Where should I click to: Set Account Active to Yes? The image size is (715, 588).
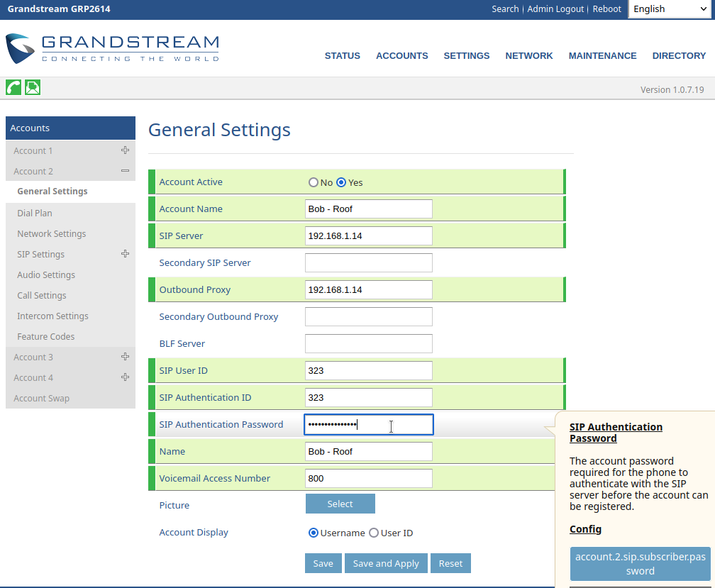pyautogui.click(x=341, y=182)
